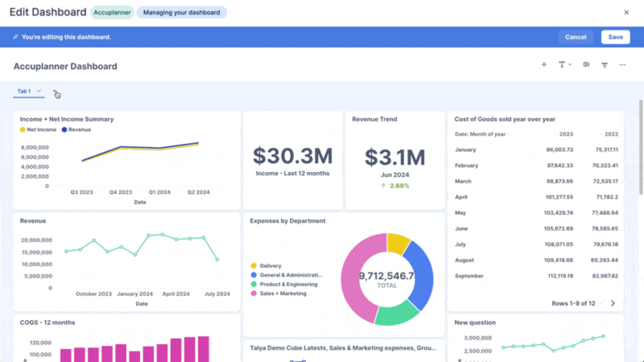Toggle the Product & Engineering legend item
The image size is (644, 362).
[284, 284]
